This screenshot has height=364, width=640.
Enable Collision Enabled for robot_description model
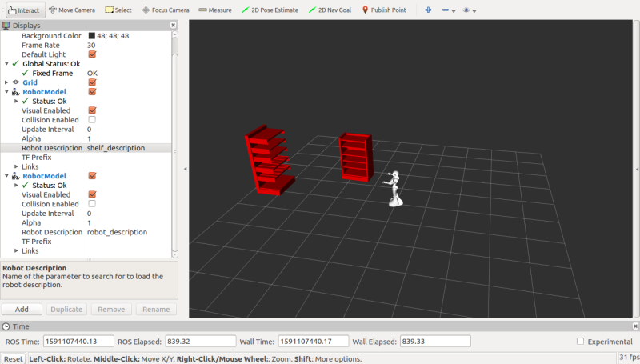point(92,204)
